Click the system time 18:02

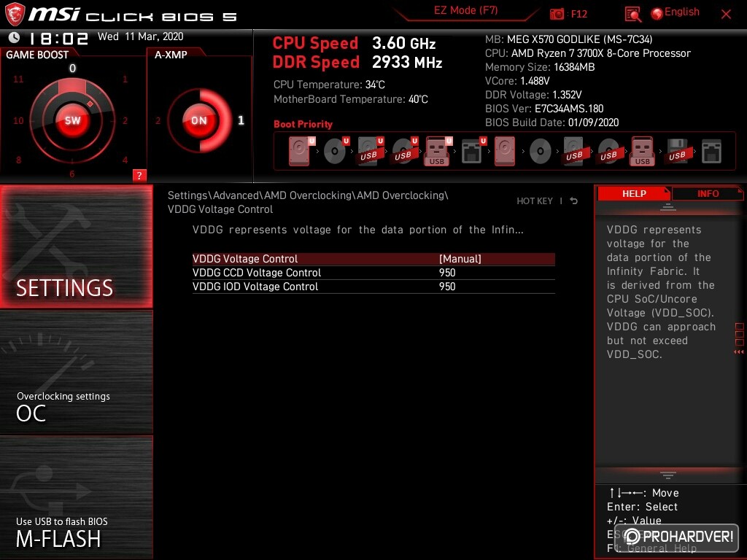pyautogui.click(x=58, y=38)
